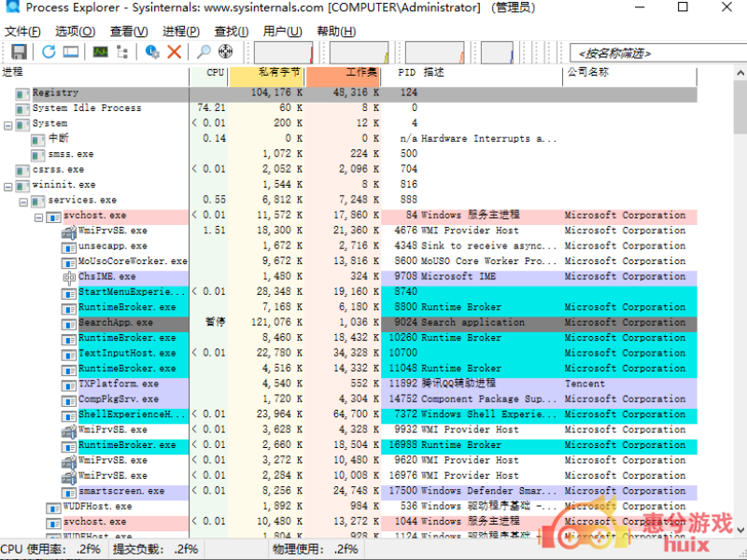
Task: Sort by the 私有字节 column header
Action: coord(280,72)
